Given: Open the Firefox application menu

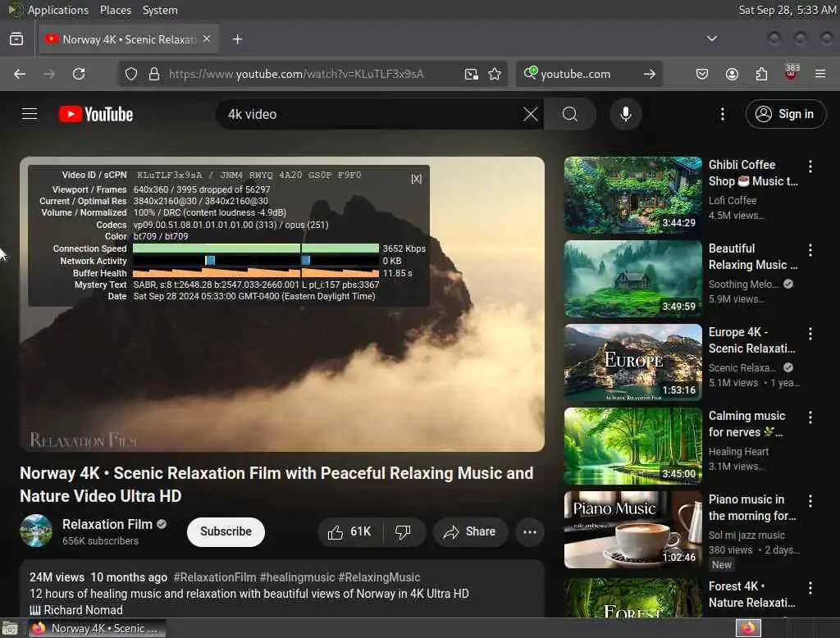Looking at the screenshot, I should point(820,74).
